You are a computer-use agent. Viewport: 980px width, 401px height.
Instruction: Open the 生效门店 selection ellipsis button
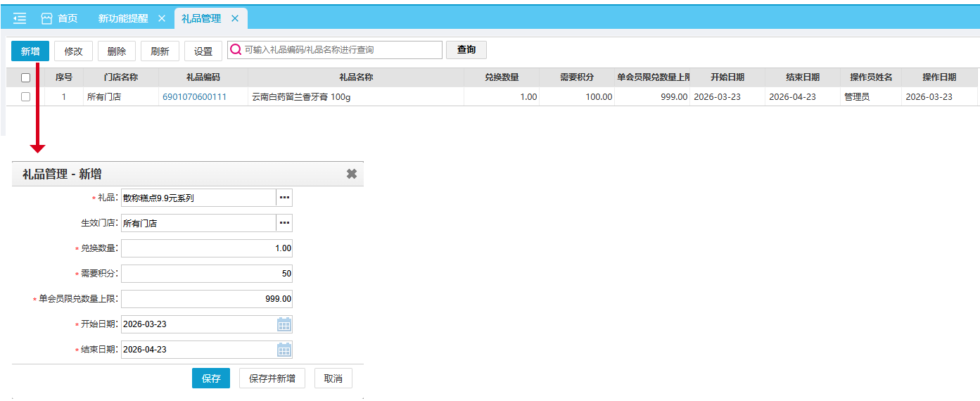pos(284,223)
